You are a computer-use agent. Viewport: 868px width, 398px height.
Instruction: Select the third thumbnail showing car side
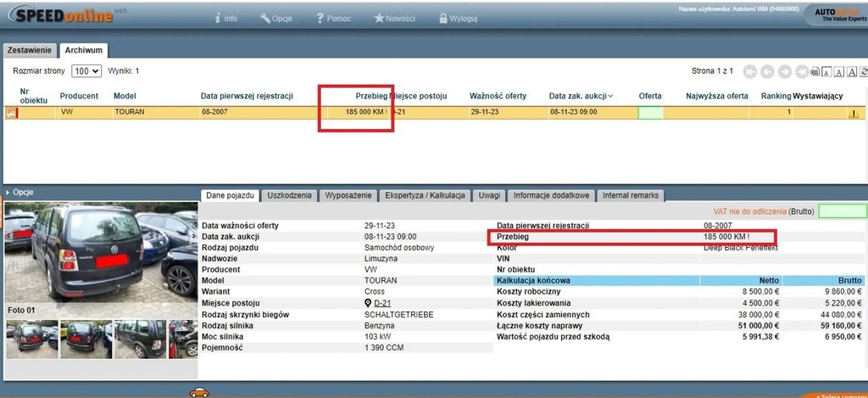[140, 338]
